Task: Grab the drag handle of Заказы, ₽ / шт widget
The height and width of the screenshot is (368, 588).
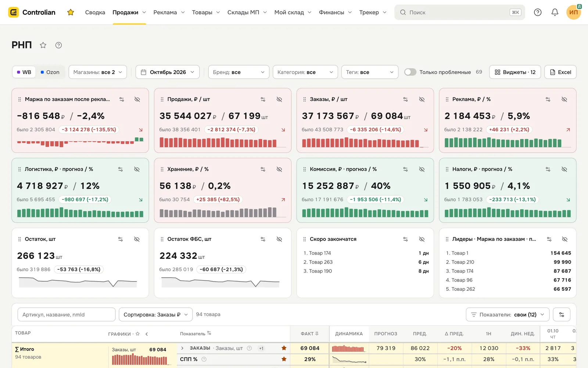Action: pos(304,99)
